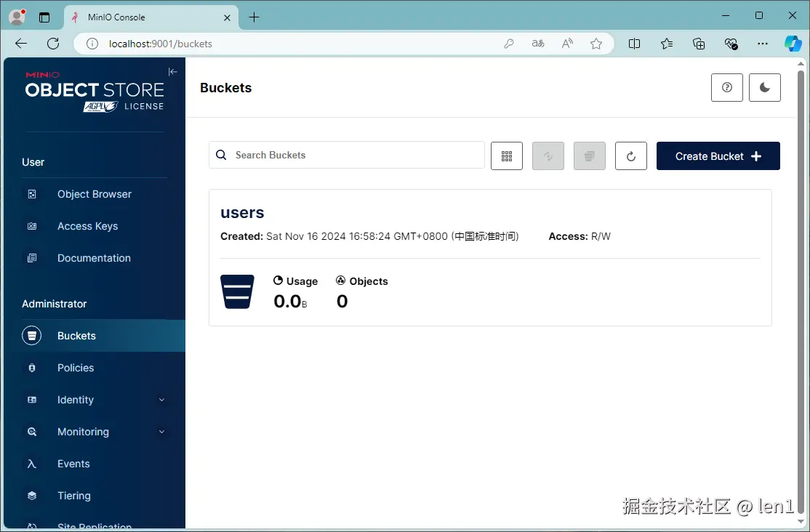Click the large bucket icon in users card
Screen dimensions: 810x532
[x=237, y=292]
